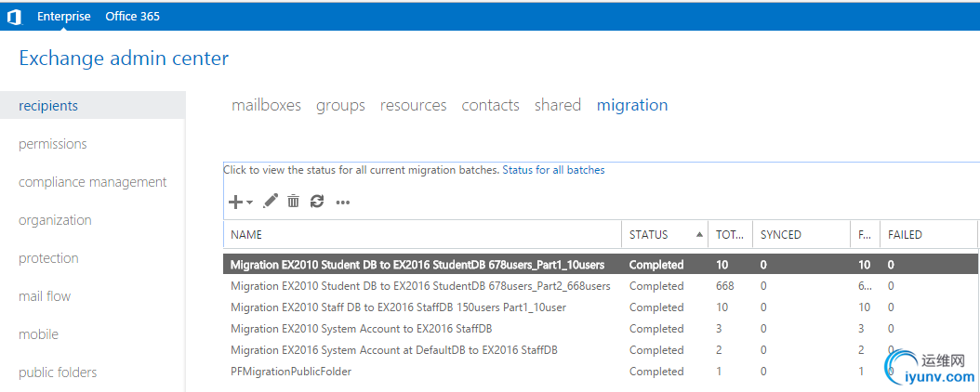Select the PFMigrationPublicFolder batch row
The width and height of the screenshot is (980, 392).
tap(291, 372)
